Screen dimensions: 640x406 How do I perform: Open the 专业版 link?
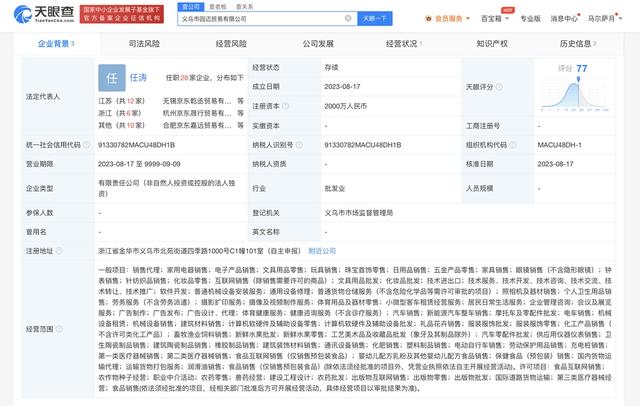tap(530, 18)
